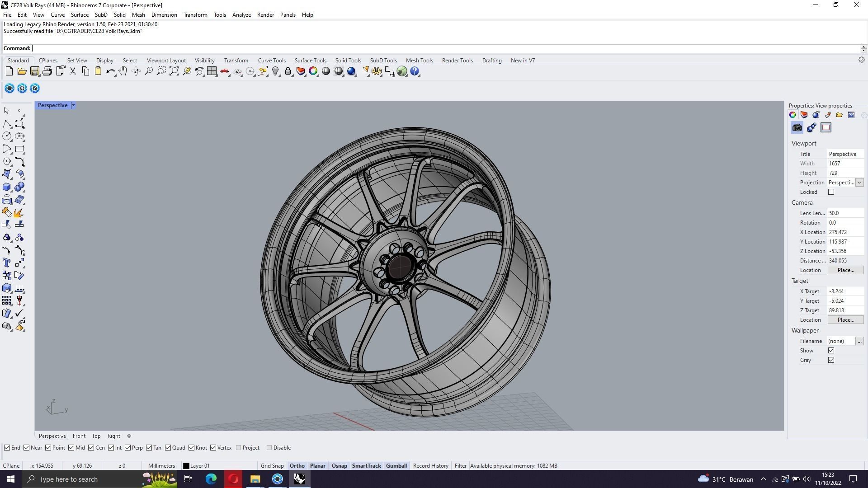
Task: Select the Circle tool in the left sidebar
Action: [x=7, y=136]
